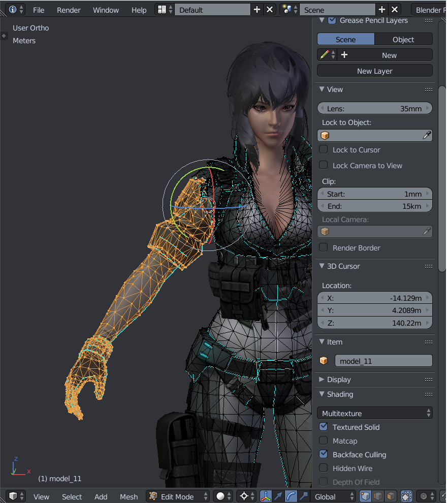Select the Scene grease pencil source

point(346,40)
